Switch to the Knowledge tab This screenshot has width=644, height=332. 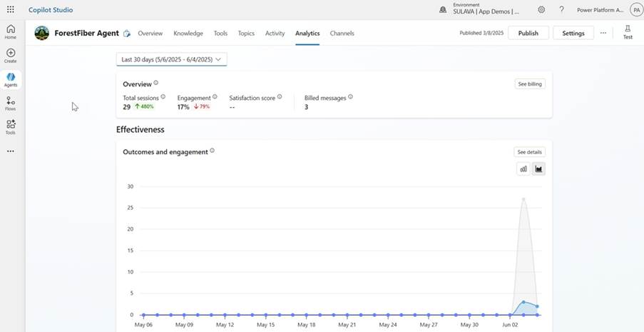point(188,34)
